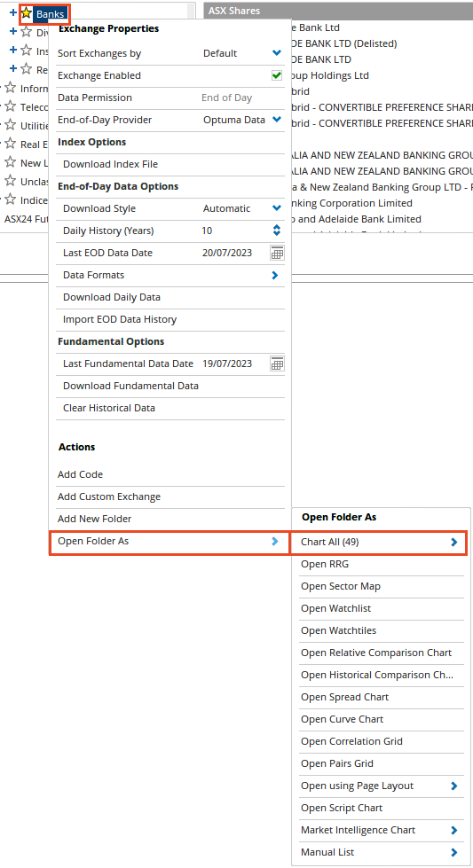473x868 pixels.
Task: Expand the Chart All (49) submenu
Action: click(x=379, y=542)
